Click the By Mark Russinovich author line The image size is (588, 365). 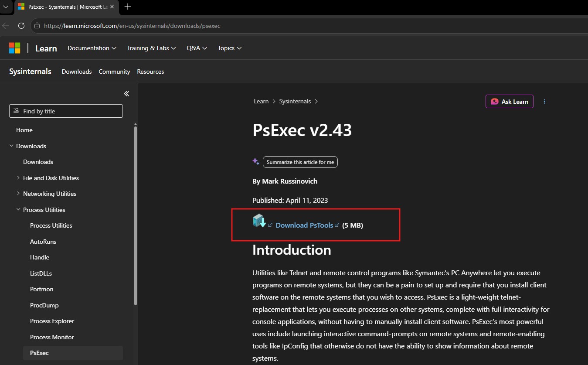click(285, 181)
